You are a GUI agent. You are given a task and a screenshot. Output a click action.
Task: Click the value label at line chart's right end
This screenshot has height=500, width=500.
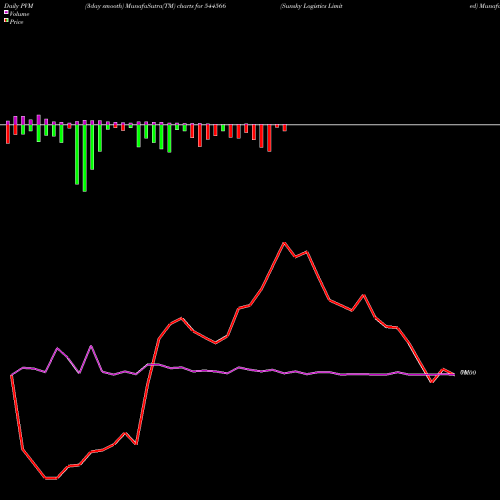[468, 373]
